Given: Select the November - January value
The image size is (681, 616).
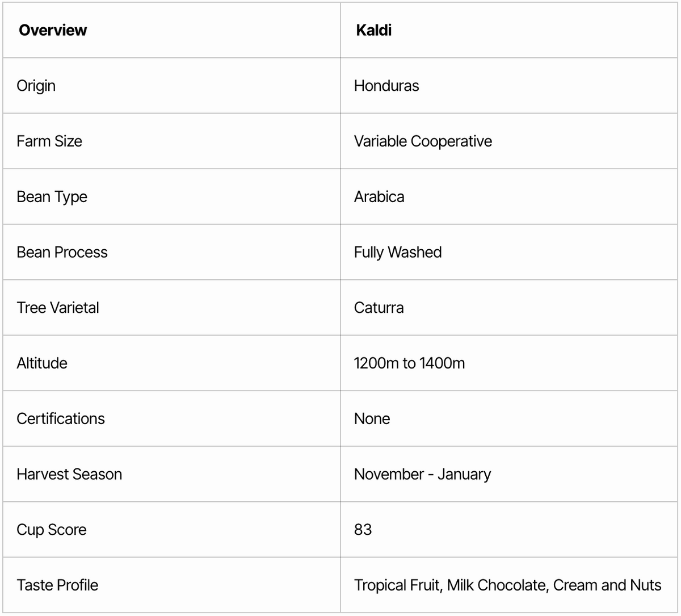Looking at the screenshot, I should coord(422,474).
